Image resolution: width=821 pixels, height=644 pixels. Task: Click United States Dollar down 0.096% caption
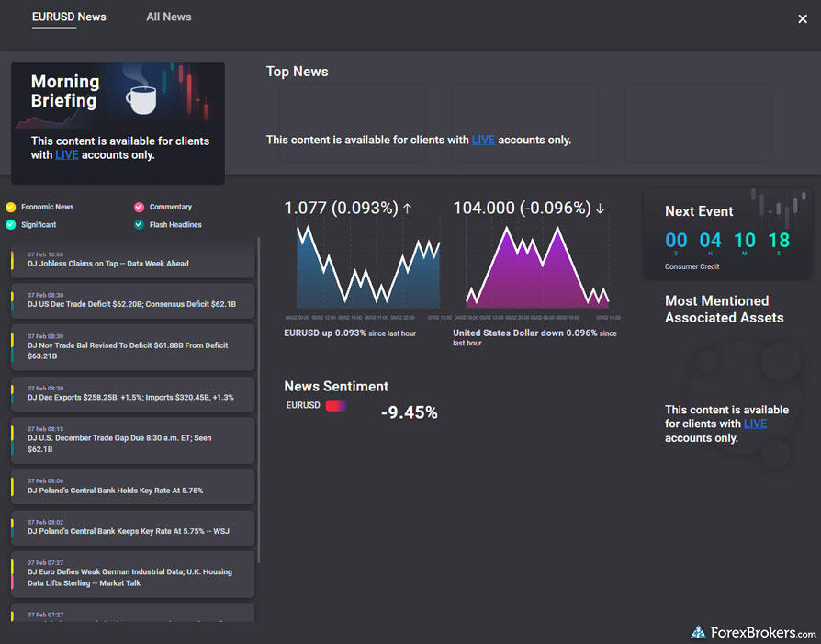(534, 337)
